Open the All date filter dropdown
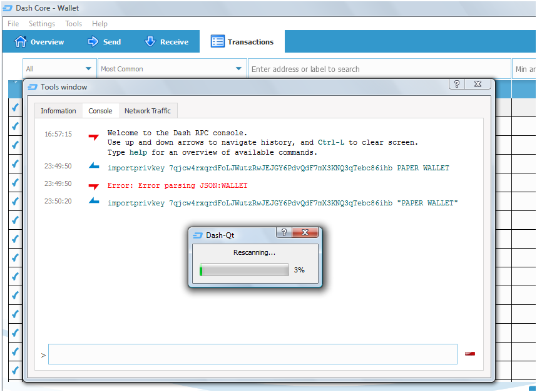This screenshot has width=537, height=392. (59, 69)
